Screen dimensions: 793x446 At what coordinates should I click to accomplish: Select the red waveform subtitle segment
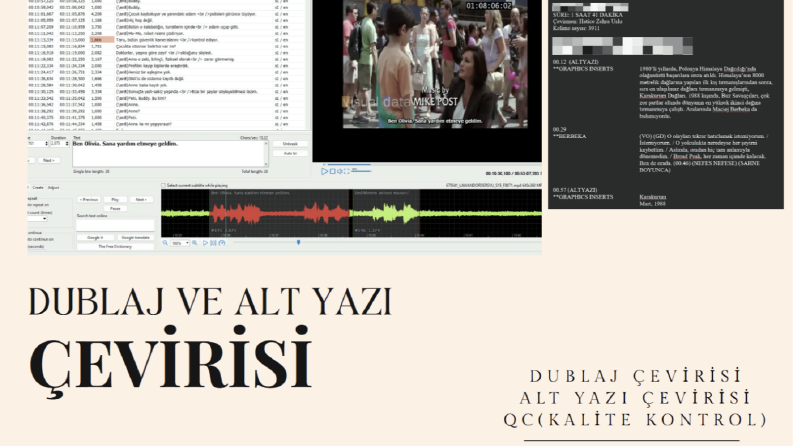[279, 213]
